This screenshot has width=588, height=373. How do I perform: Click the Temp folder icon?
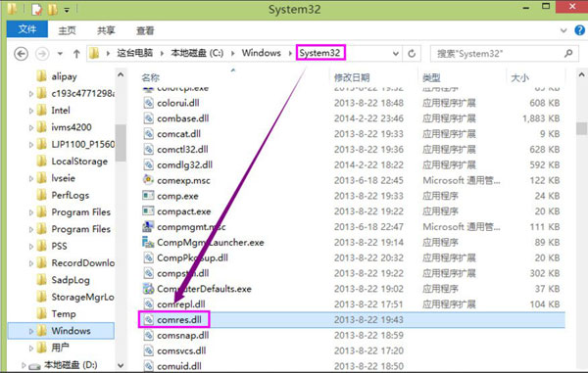point(41,314)
